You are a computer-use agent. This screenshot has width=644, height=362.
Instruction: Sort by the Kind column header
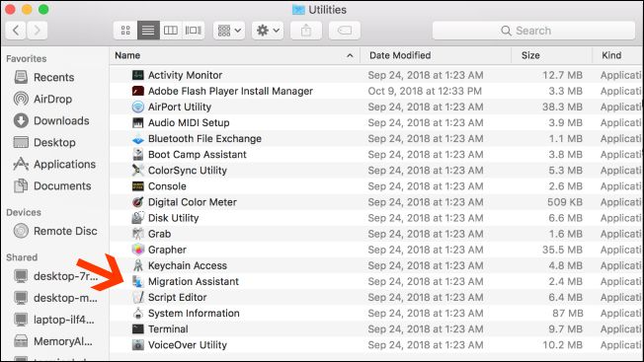617,55
